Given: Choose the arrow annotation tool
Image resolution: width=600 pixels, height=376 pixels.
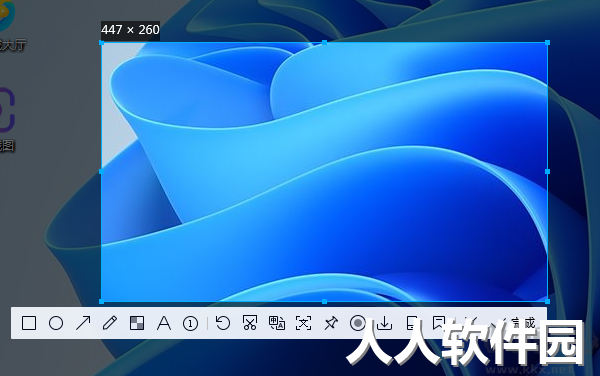Looking at the screenshot, I should pos(83,323).
